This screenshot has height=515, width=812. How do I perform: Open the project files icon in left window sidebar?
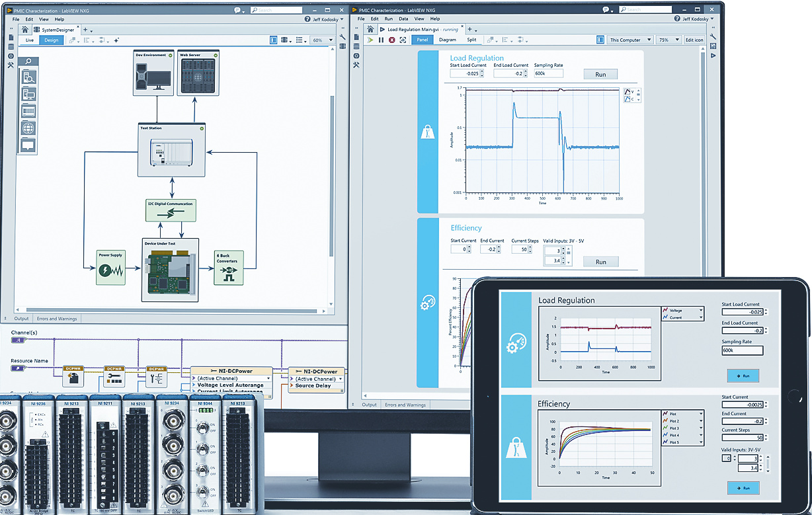pos(11,37)
